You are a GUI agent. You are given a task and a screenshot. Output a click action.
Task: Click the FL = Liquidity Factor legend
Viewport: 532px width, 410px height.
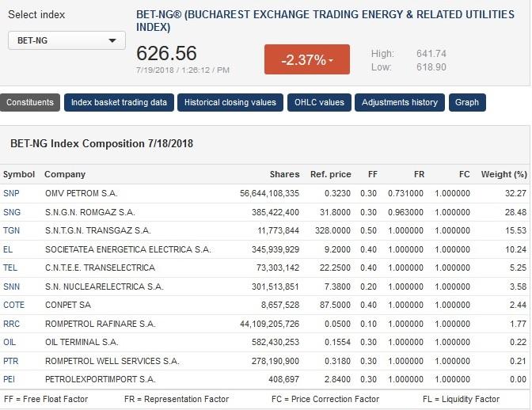pos(461,399)
